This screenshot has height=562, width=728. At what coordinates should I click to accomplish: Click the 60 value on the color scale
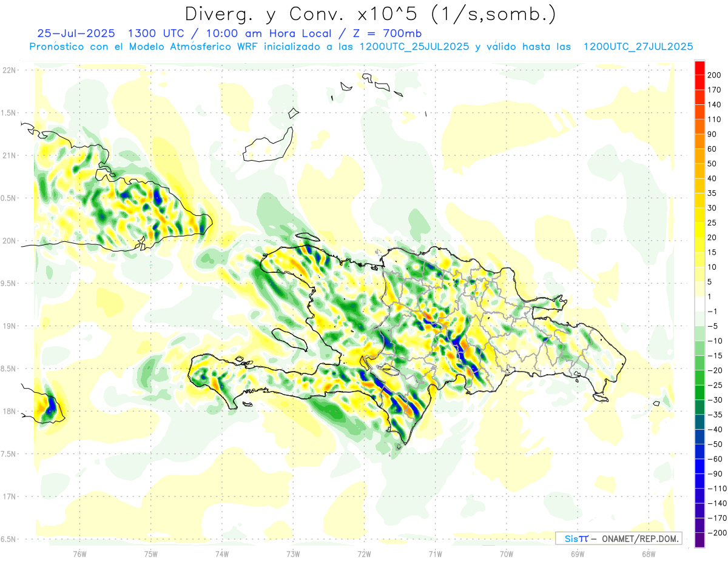713,149
